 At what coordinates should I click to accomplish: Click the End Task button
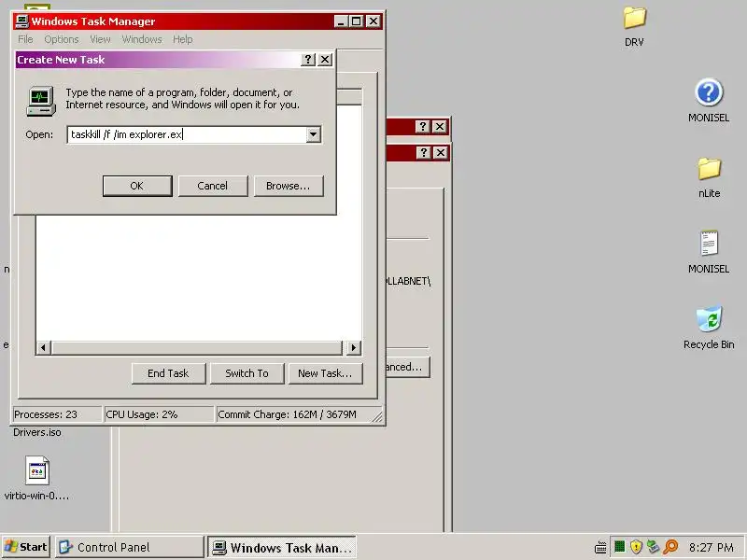coord(168,373)
